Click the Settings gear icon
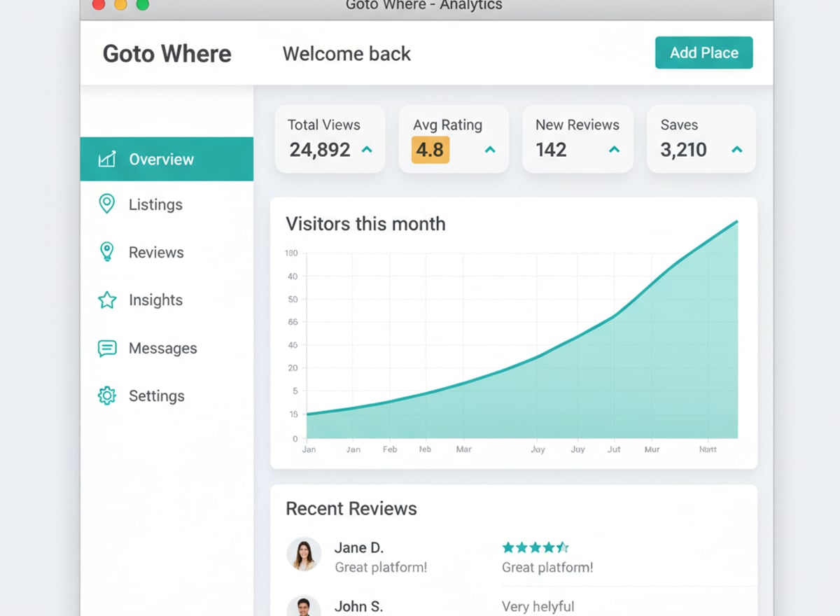 click(x=106, y=395)
